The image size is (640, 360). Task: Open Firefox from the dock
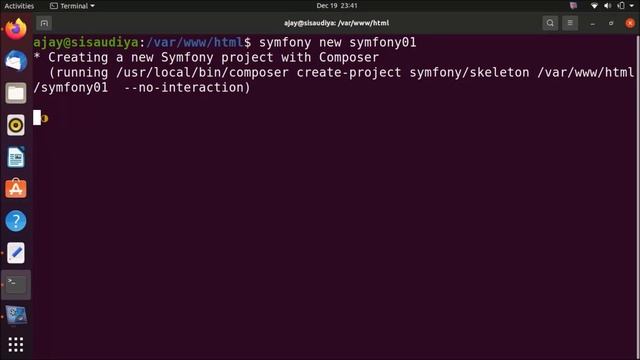pos(16,29)
